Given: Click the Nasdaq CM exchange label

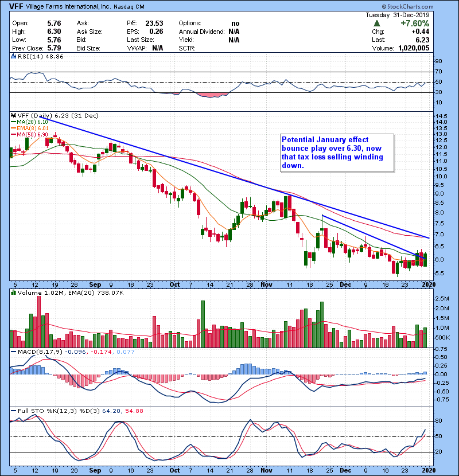Looking at the screenshot, I should pos(129,7).
